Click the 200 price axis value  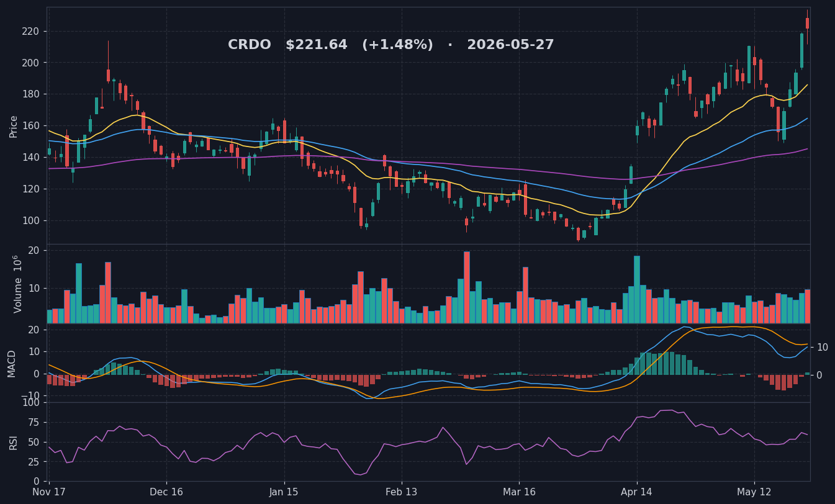30,63
